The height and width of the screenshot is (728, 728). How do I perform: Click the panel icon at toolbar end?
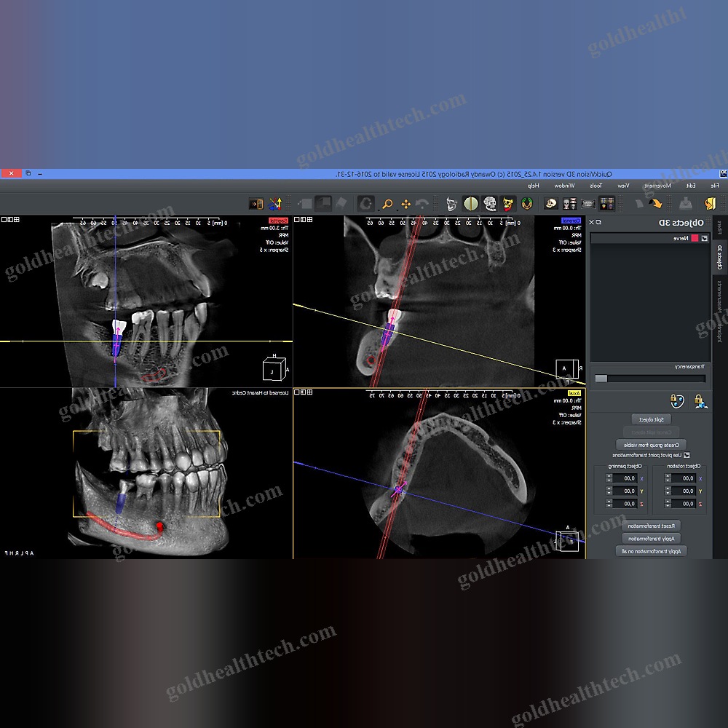256,203
